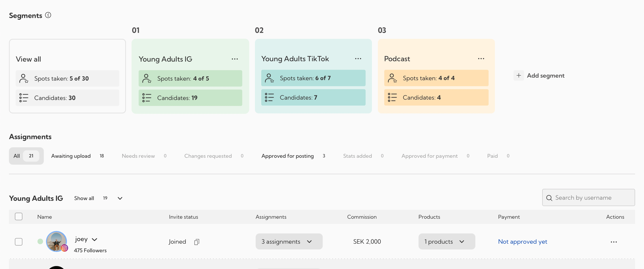Screen dimensions: 644x269
Task: Click the Payment column header
Action: pyautogui.click(x=509, y=217)
